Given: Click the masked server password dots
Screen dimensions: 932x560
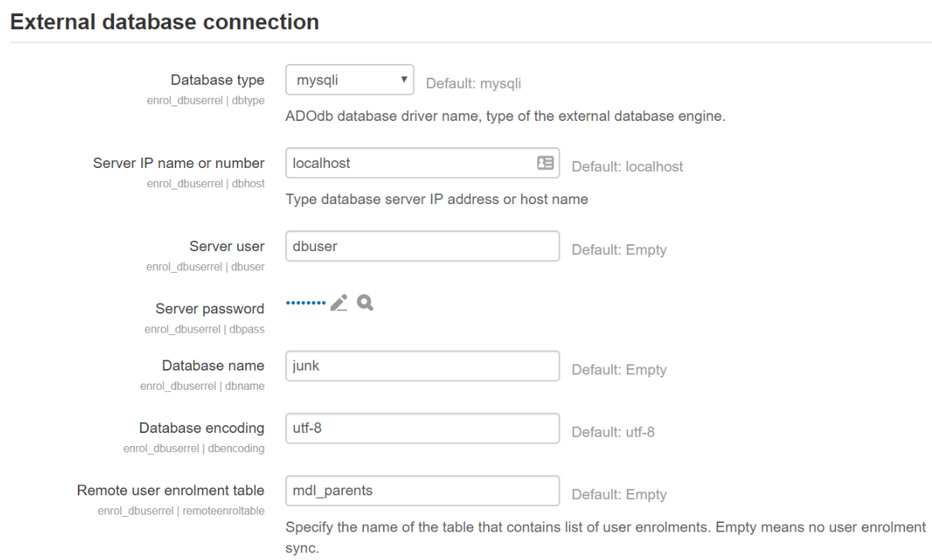Looking at the screenshot, I should 306,303.
